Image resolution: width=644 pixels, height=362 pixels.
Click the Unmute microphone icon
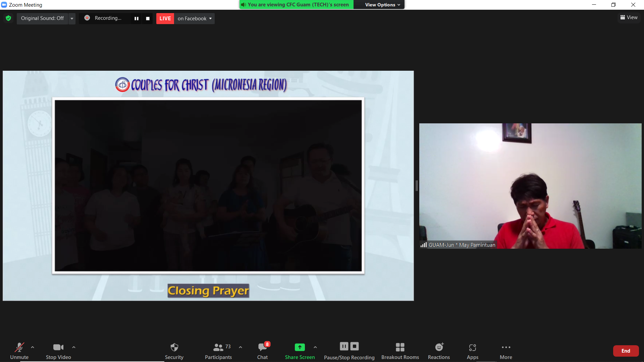pyautogui.click(x=19, y=347)
